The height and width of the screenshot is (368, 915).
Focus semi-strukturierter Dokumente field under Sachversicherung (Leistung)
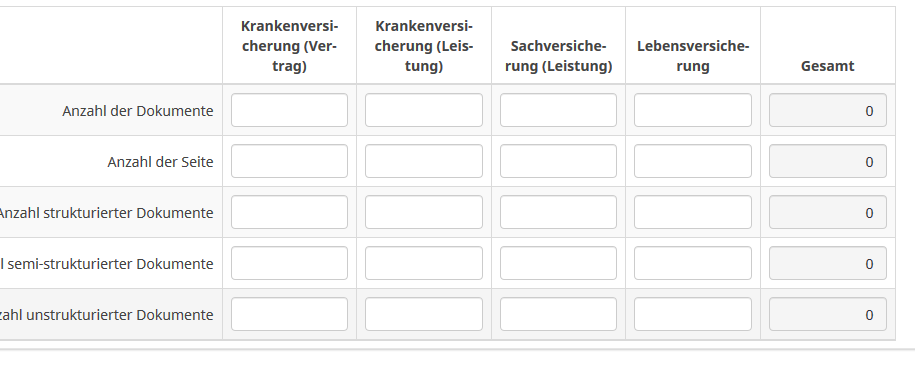[558, 263]
